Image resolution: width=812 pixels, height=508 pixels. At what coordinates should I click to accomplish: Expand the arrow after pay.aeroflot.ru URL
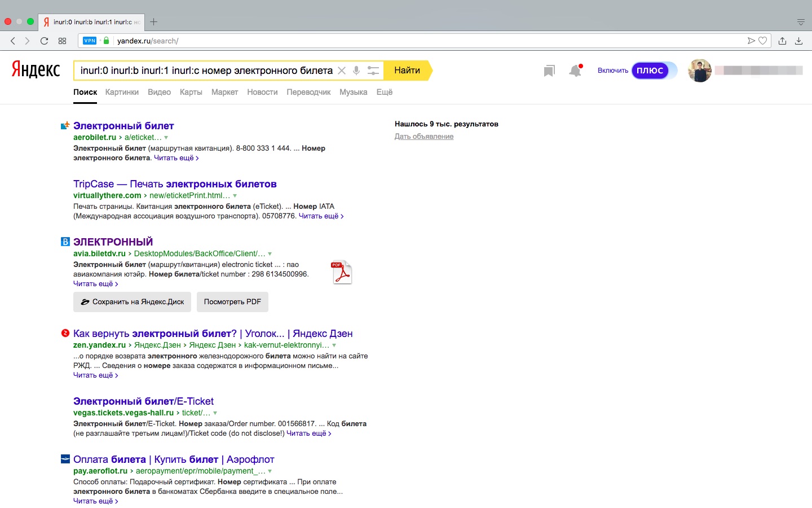click(270, 471)
